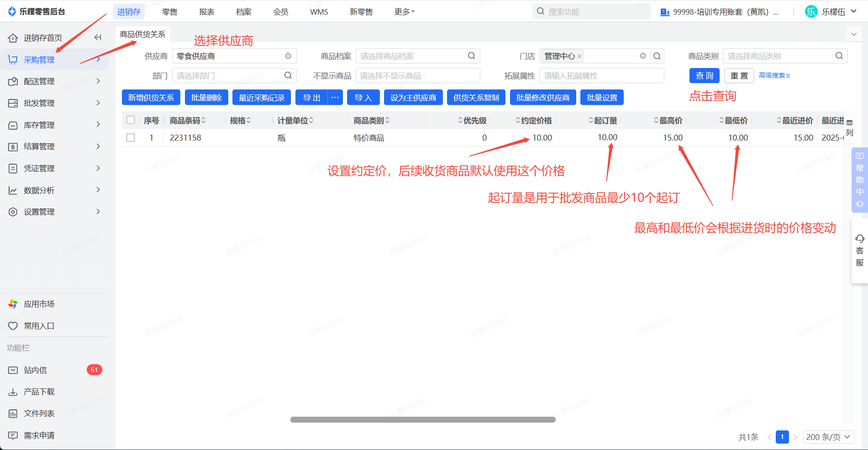Expand the tab bar dropdown chevron

(x=853, y=34)
